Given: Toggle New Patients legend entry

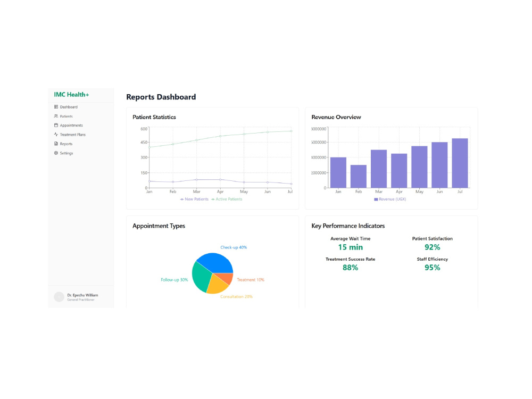Looking at the screenshot, I should [x=194, y=199].
